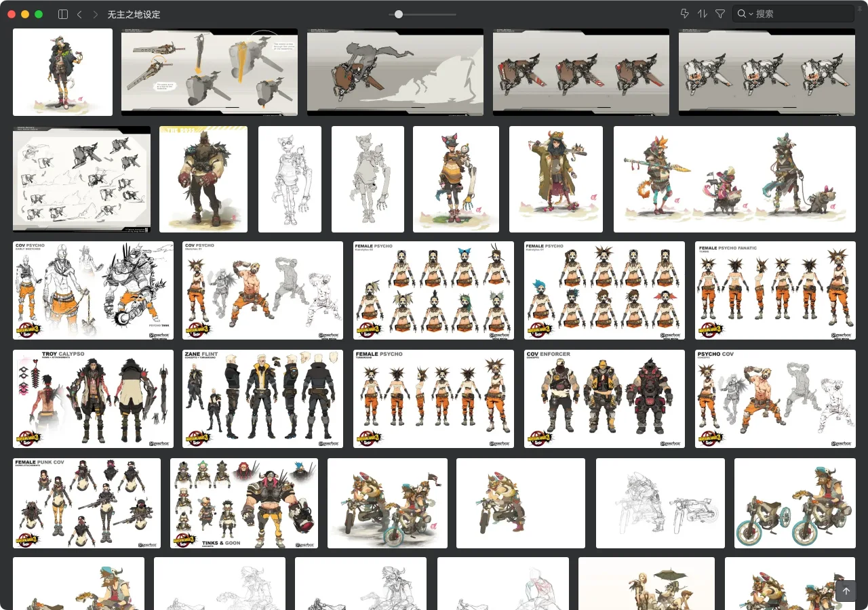Select the COV PSYCHO Sketches 01 sheet
Viewport: 868px width, 610px height.
[x=262, y=290]
